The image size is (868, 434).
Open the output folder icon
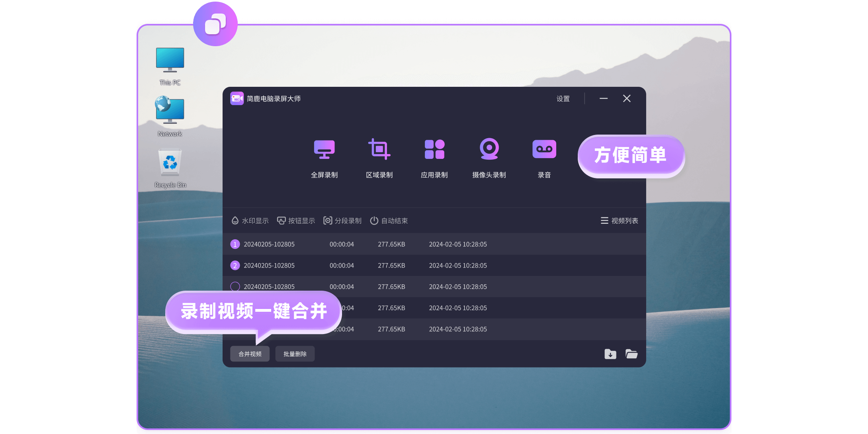pyautogui.click(x=631, y=354)
